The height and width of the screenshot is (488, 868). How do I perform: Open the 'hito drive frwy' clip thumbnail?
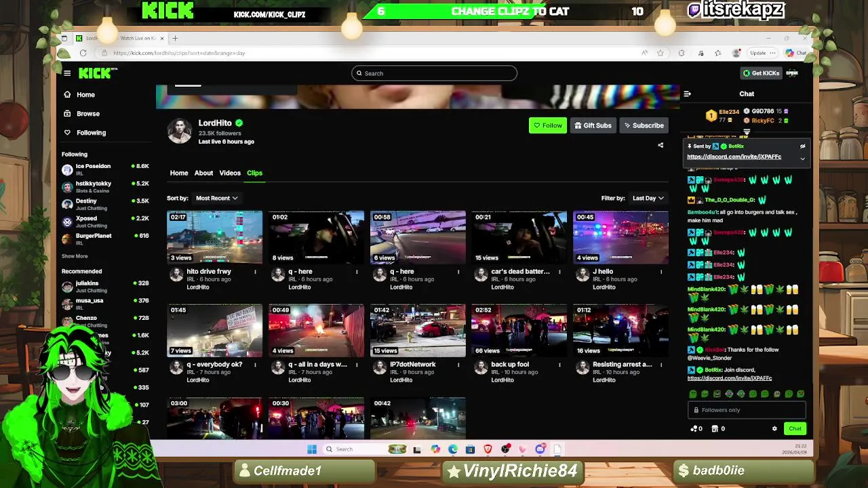click(x=214, y=237)
